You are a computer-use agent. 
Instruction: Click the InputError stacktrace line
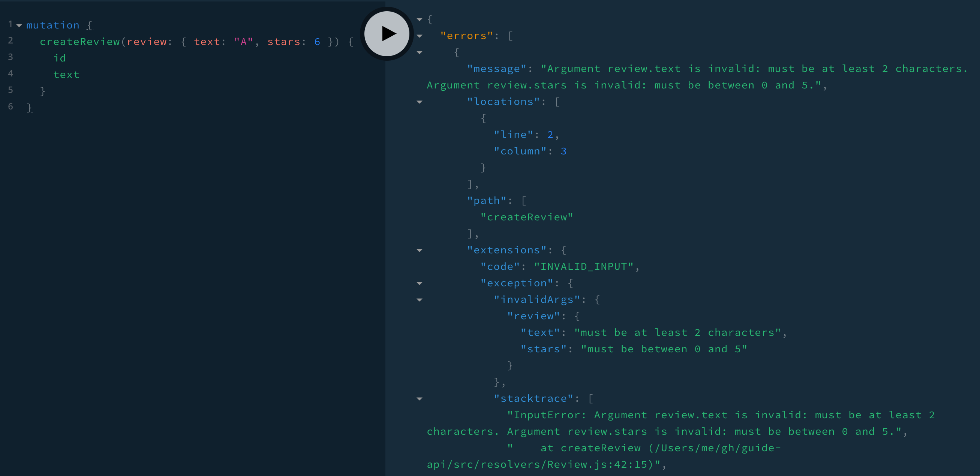coord(680,423)
